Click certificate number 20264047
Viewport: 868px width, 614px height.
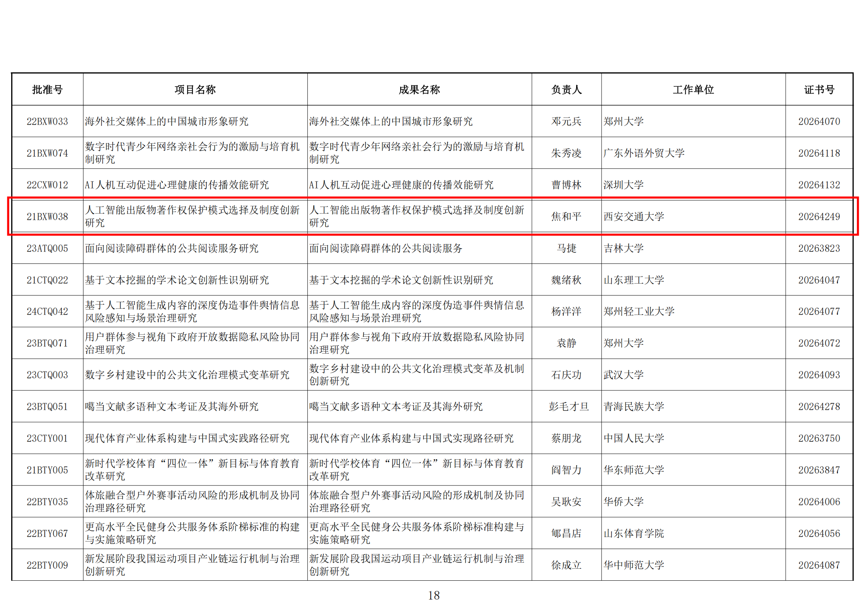[819, 280]
